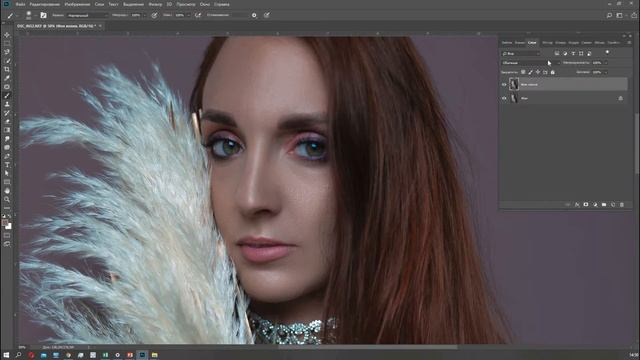Select the Rectangle shape tool
This screenshot has height=360, width=640.
point(7,182)
